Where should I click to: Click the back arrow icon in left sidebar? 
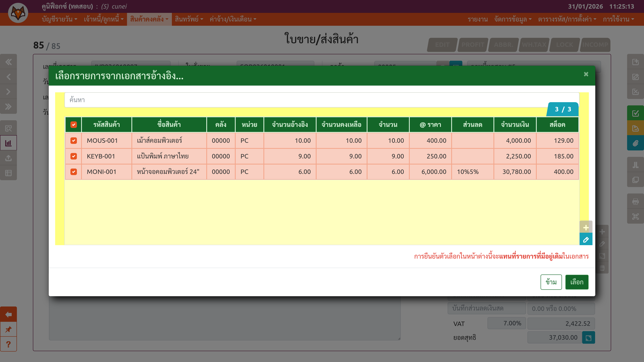pyautogui.click(x=8, y=314)
